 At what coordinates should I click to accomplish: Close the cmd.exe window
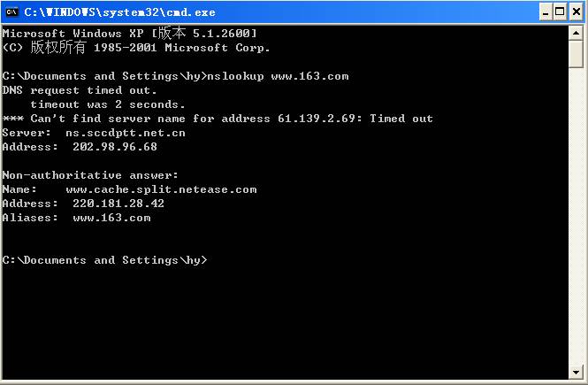point(576,12)
